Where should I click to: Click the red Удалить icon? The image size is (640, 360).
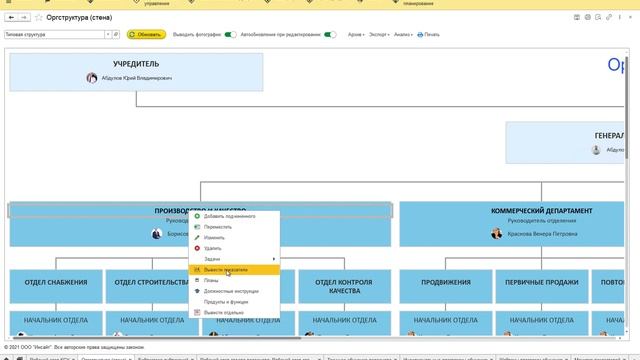(x=197, y=248)
